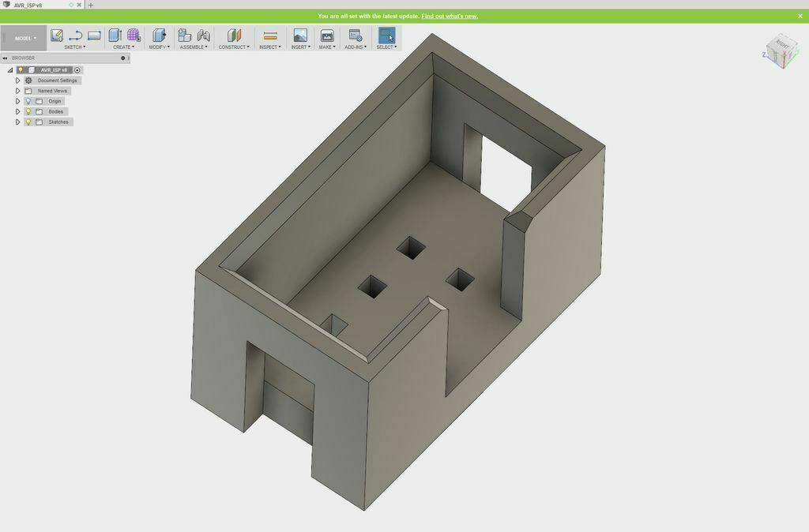The width and height of the screenshot is (809, 532).
Task: Activate the Inspect measure icon
Action: tap(270, 35)
